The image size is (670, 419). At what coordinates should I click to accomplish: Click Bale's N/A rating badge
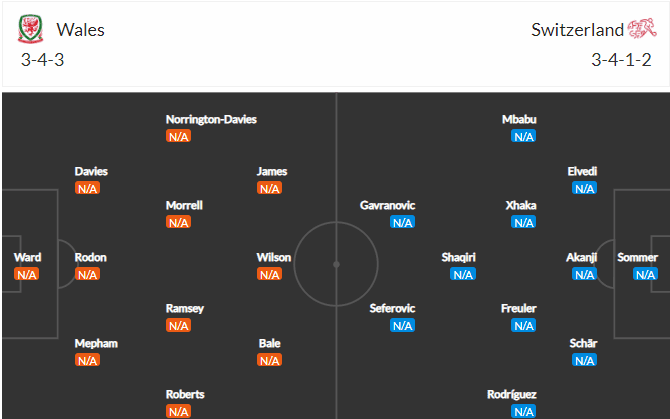pyautogui.click(x=269, y=360)
